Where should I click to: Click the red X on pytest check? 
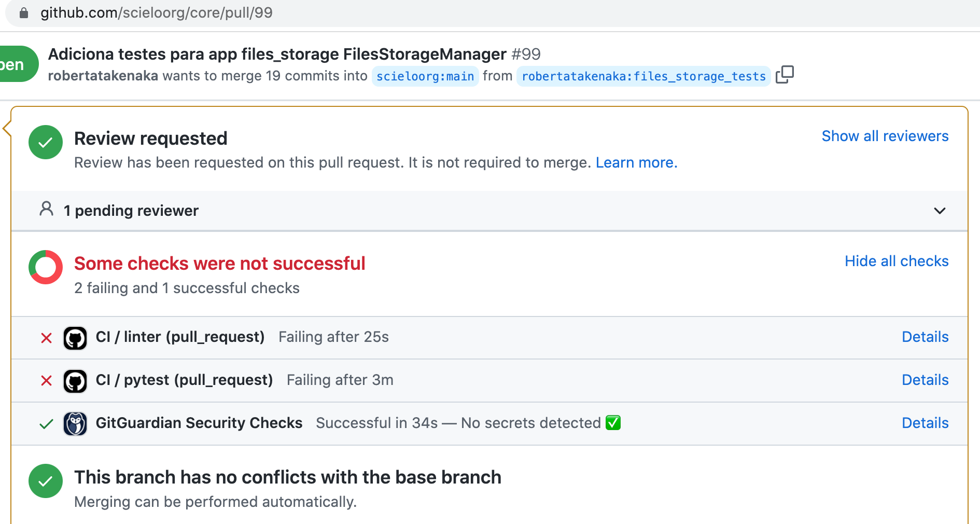(x=46, y=381)
